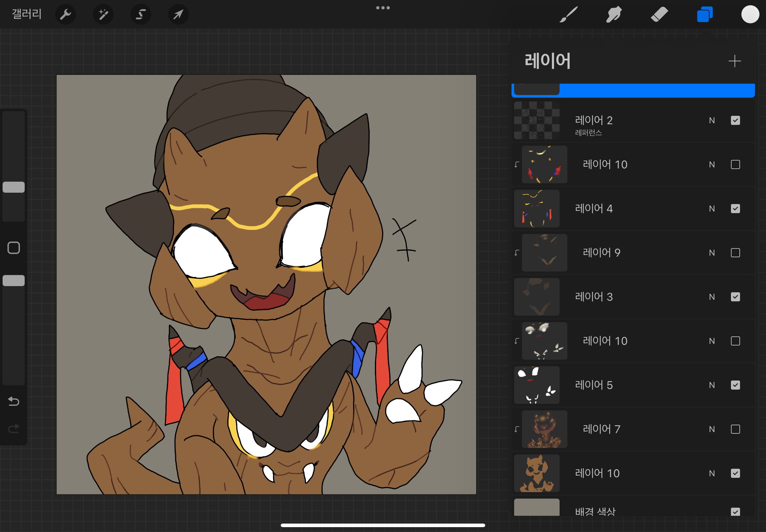Select the bottom 레이어 10 thumbnail
The height and width of the screenshot is (532, 766).
[537, 473]
